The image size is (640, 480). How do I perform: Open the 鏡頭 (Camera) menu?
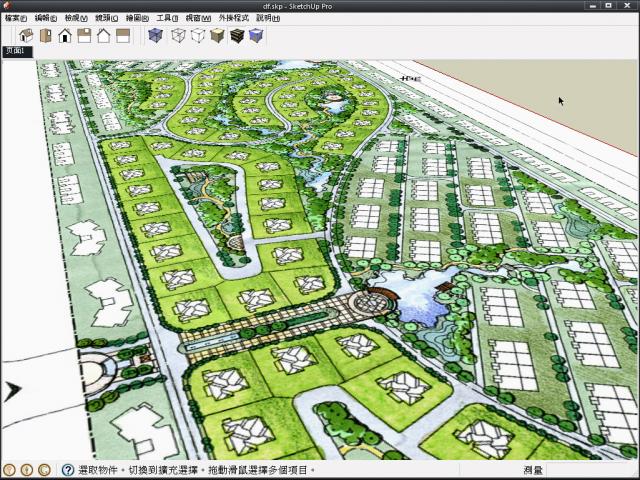pyautogui.click(x=106, y=18)
